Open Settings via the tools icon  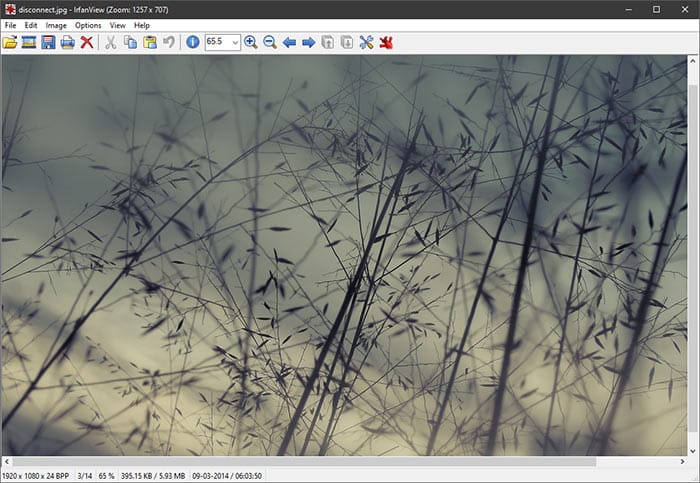coord(366,42)
